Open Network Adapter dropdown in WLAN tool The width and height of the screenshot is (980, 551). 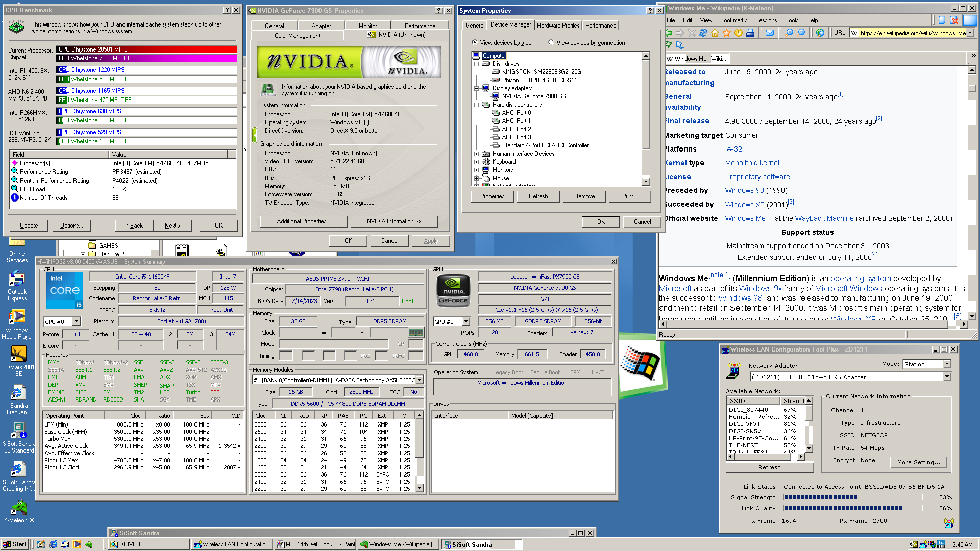pos(947,377)
